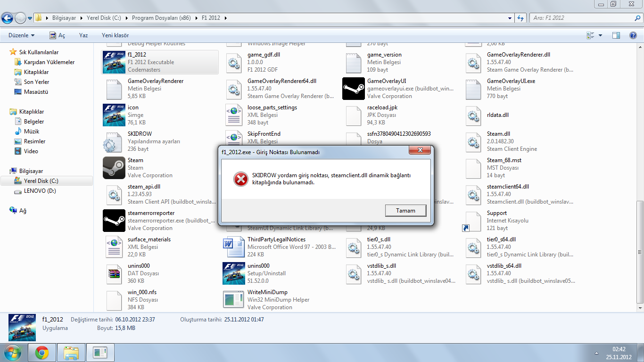Open the view options dropdown arrow

(x=600, y=35)
